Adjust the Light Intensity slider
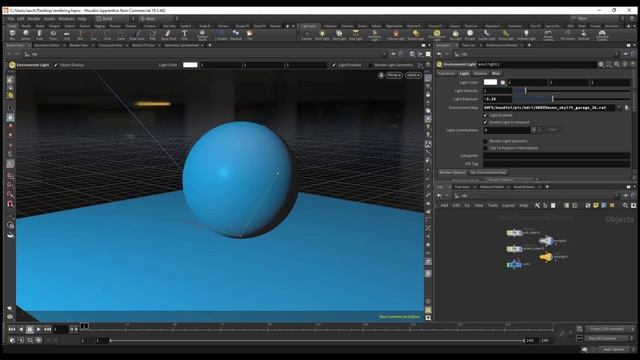Viewport: 640px width, 360px height. pyautogui.click(x=571, y=91)
